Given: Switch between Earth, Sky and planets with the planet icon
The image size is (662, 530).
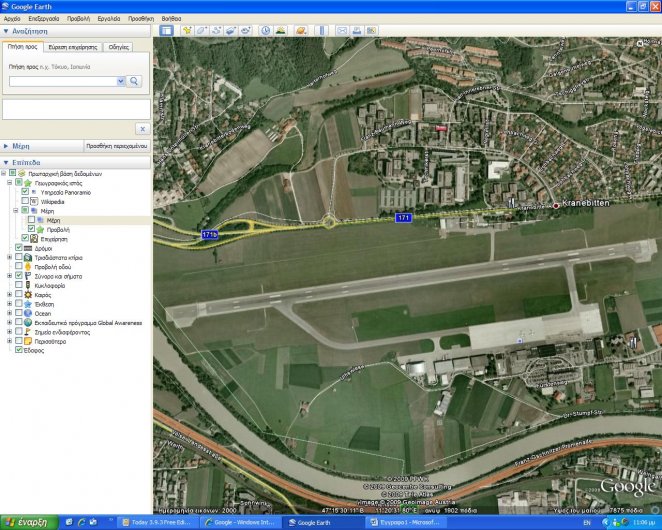Looking at the screenshot, I should pyautogui.click(x=301, y=30).
